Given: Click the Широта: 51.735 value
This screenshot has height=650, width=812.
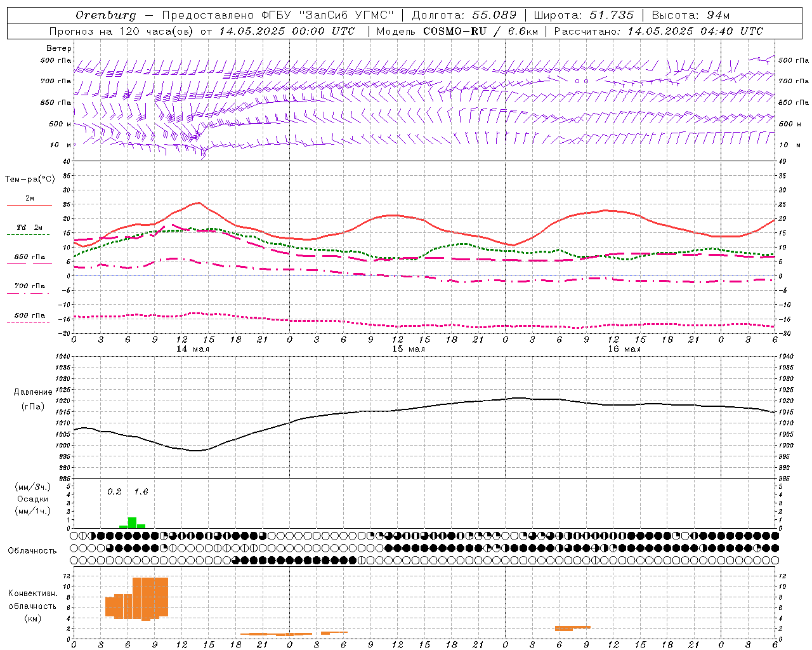Looking at the screenshot, I should (584, 15).
